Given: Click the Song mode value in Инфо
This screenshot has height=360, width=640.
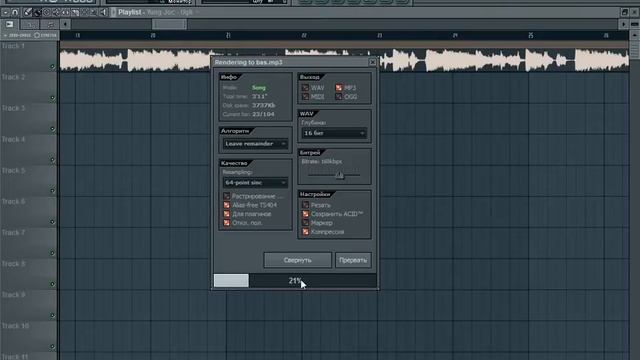Looking at the screenshot, I should point(259,88).
